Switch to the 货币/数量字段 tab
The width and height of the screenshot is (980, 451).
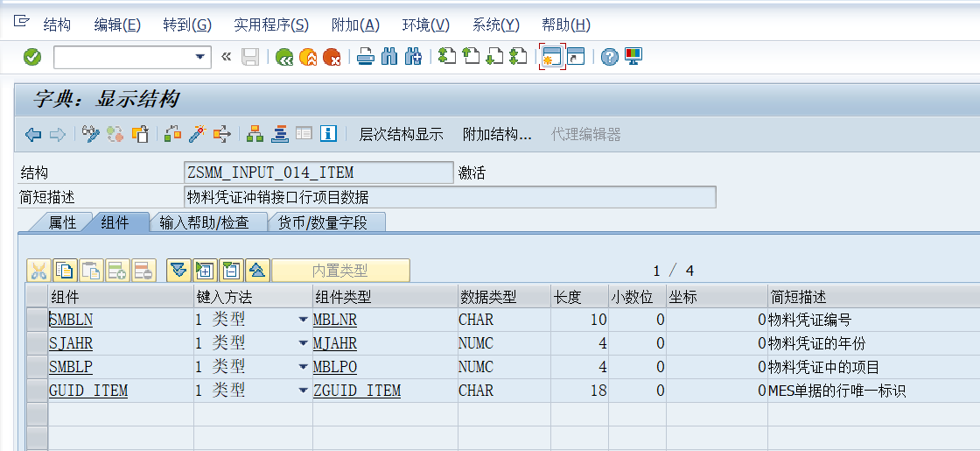323,222
